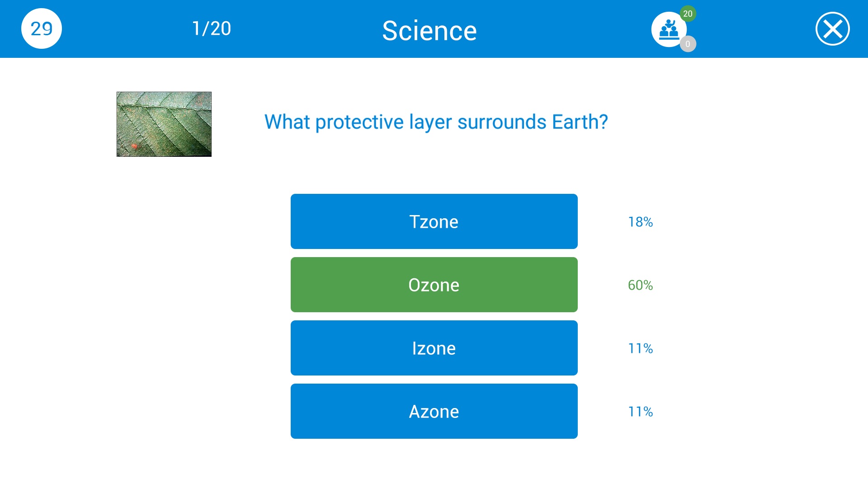Select the first blue answer option

[x=434, y=221]
